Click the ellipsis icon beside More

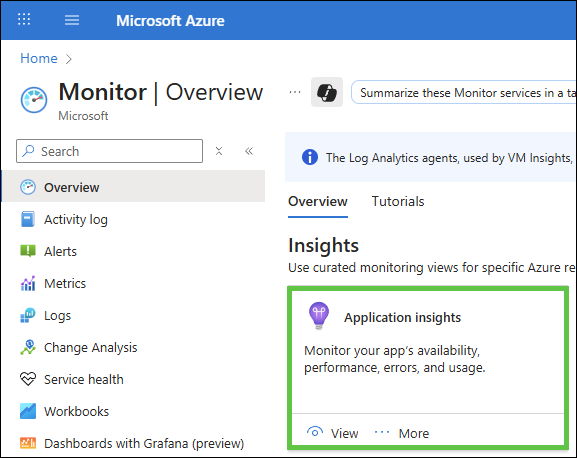point(382,432)
